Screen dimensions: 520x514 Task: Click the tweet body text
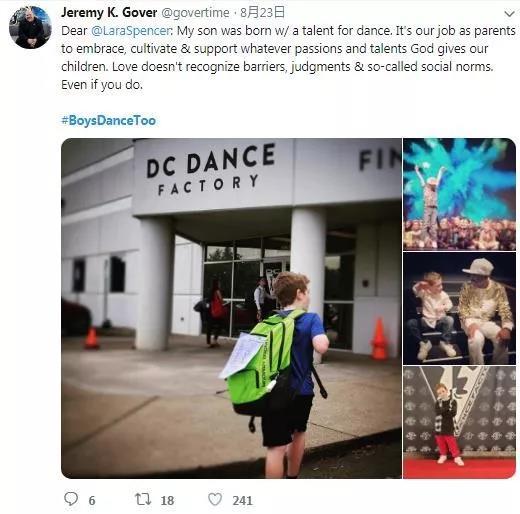pos(288,58)
